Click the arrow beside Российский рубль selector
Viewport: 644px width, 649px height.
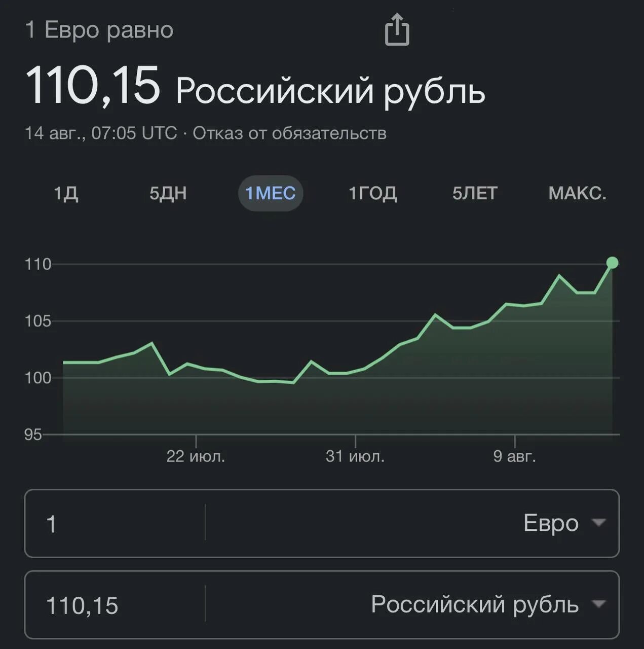coord(599,603)
